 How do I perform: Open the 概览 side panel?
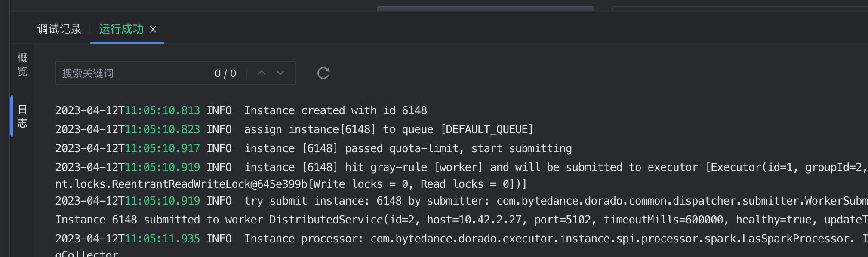(x=22, y=65)
